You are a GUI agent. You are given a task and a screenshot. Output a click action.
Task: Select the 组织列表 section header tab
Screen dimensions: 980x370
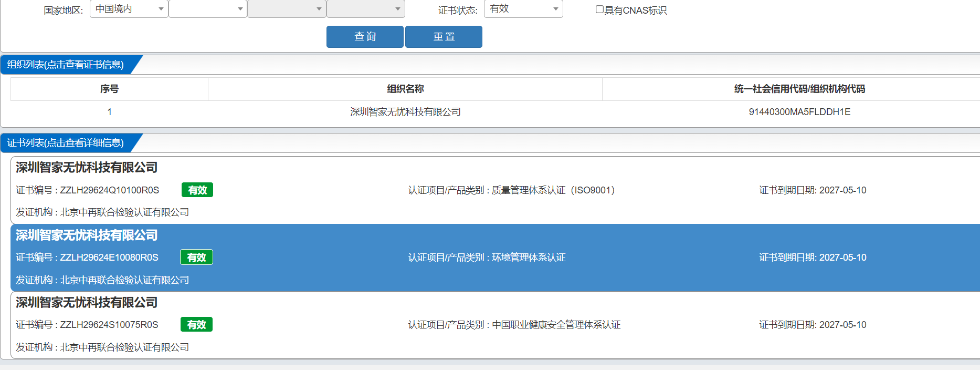[66, 65]
